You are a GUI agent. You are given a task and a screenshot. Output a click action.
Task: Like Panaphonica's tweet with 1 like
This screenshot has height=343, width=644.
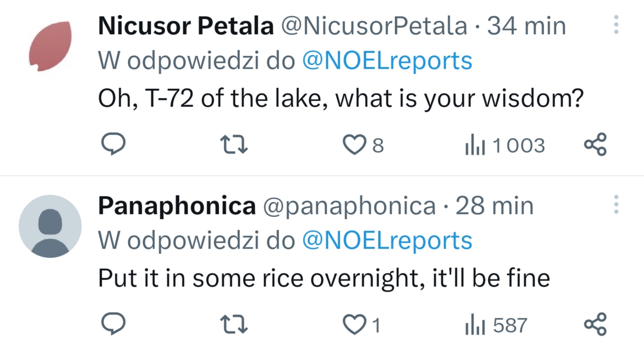pos(362,325)
